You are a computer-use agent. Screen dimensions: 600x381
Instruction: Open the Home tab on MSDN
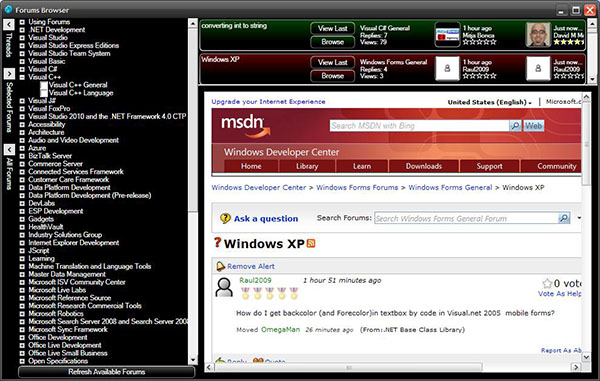coord(251,166)
